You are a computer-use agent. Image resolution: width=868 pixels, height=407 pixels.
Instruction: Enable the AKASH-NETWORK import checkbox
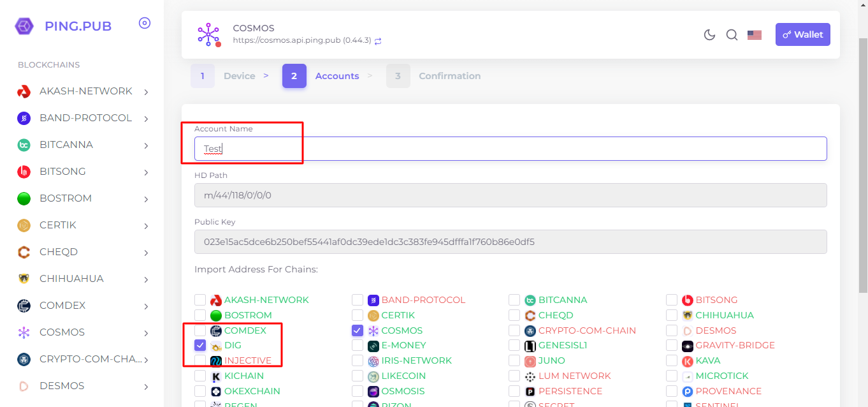pos(200,300)
